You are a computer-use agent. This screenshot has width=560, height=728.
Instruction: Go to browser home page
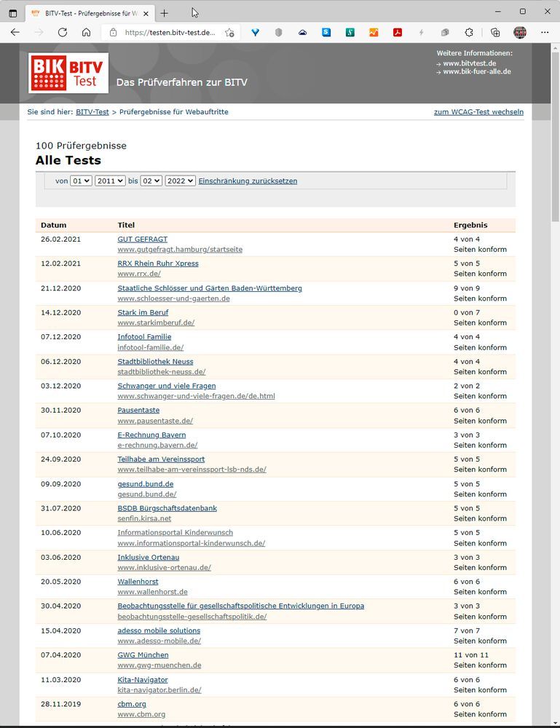click(x=86, y=32)
